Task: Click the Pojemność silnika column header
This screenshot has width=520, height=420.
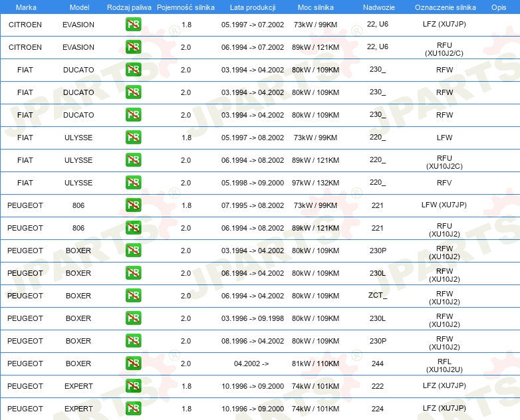Action: (186, 7)
